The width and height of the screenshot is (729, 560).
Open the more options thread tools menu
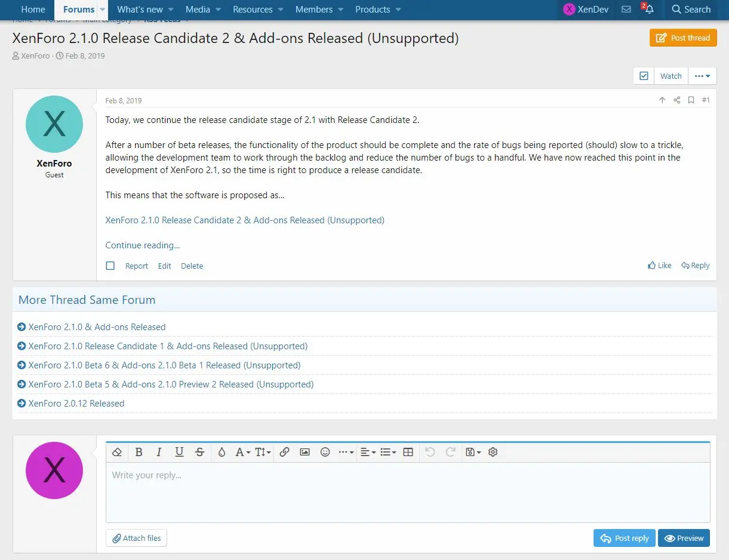tap(703, 76)
